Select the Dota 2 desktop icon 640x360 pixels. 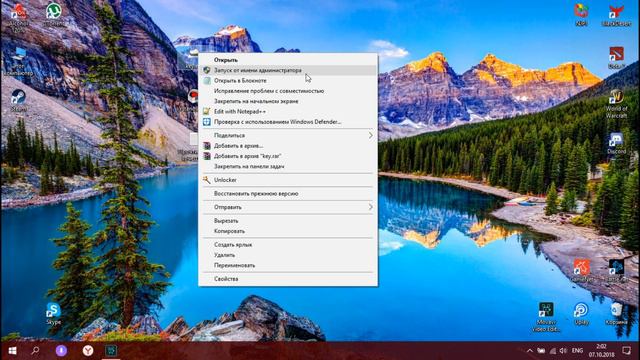coord(616,57)
